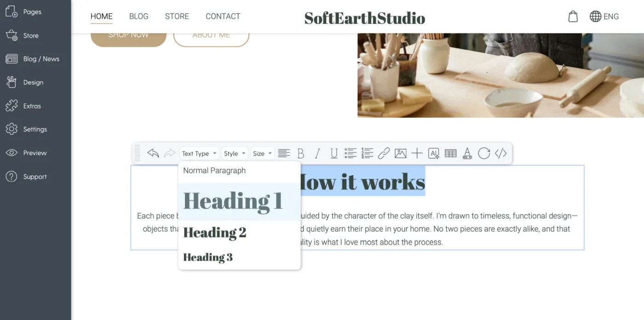Insert a hyperlink into the text
644x320 pixels.
coord(384,153)
